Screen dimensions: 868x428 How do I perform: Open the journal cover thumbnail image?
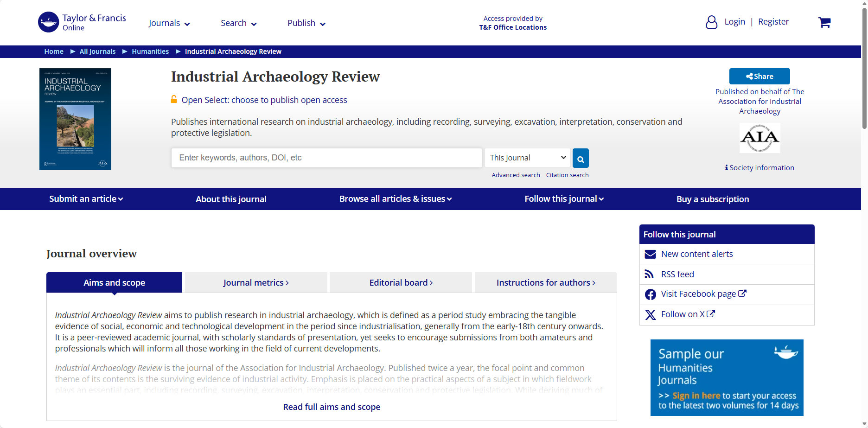click(75, 119)
